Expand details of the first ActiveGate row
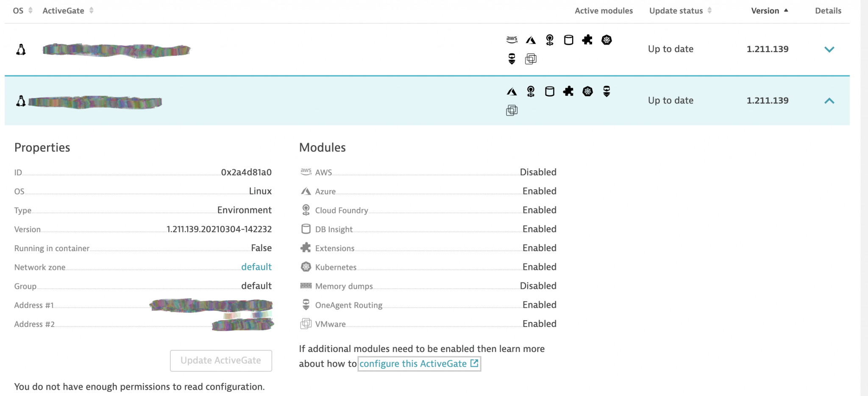The width and height of the screenshot is (868, 396). point(829,49)
